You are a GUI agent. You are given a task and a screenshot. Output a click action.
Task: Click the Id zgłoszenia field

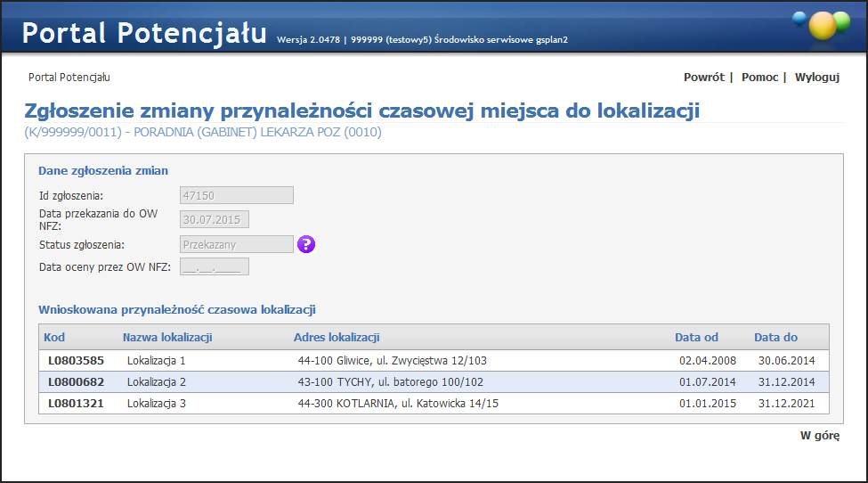tap(237, 196)
